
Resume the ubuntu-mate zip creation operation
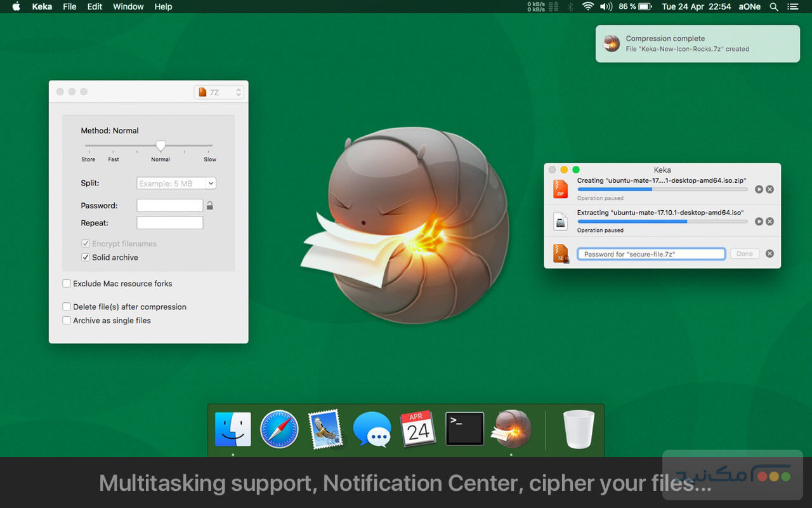click(x=759, y=189)
